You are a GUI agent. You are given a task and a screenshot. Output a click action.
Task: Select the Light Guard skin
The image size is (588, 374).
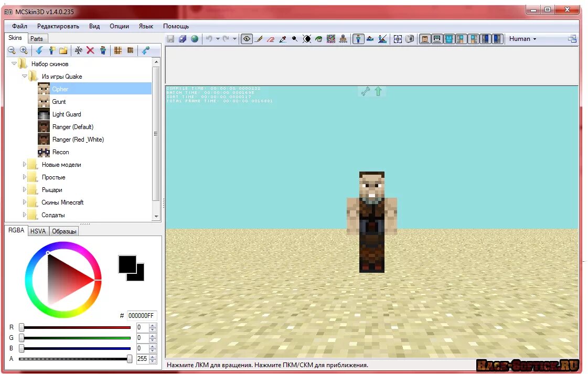pos(67,114)
